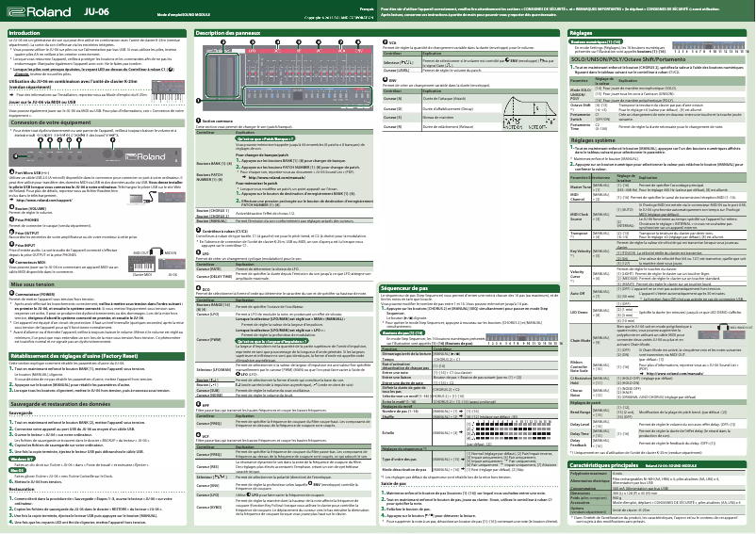Click the 'Bend Range' parameter row

pos(658,413)
